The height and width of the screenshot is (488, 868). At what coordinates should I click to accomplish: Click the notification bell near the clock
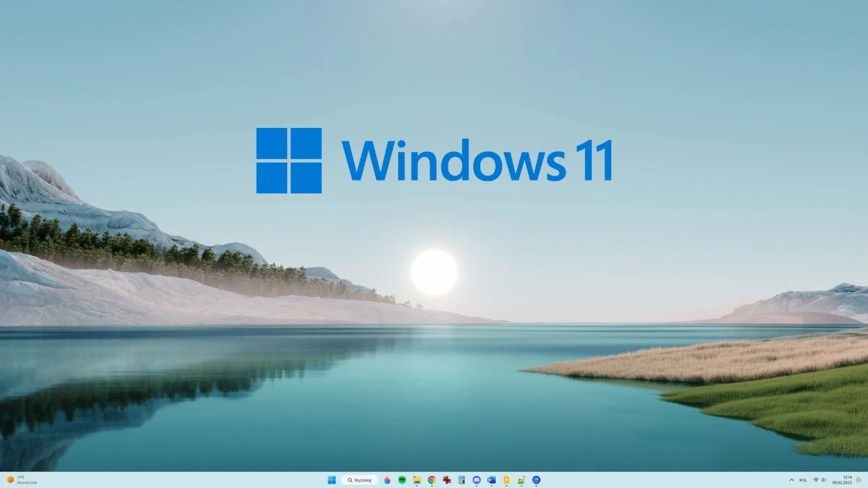[858, 479]
